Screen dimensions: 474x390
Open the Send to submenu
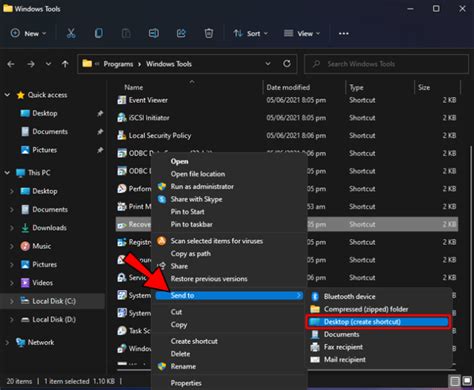click(x=229, y=295)
